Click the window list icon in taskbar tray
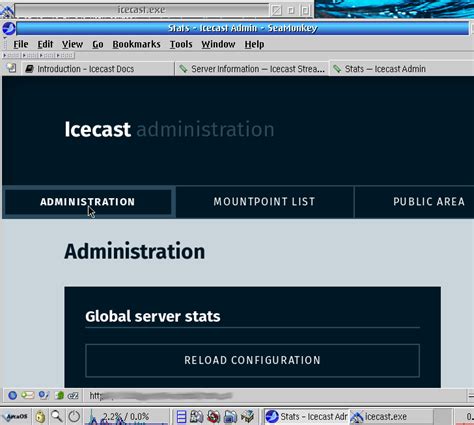Viewport: 474px width, 425px height. pyautogui.click(x=181, y=417)
